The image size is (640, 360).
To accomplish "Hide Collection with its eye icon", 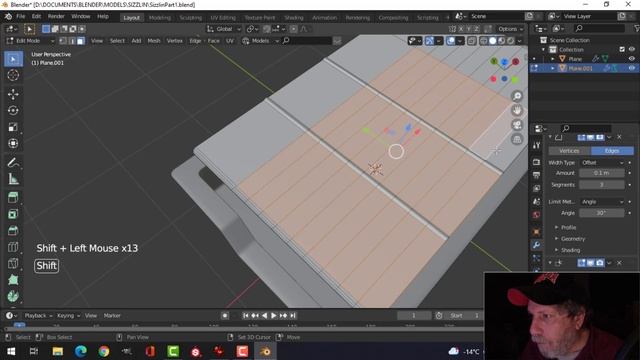I will coord(631,49).
